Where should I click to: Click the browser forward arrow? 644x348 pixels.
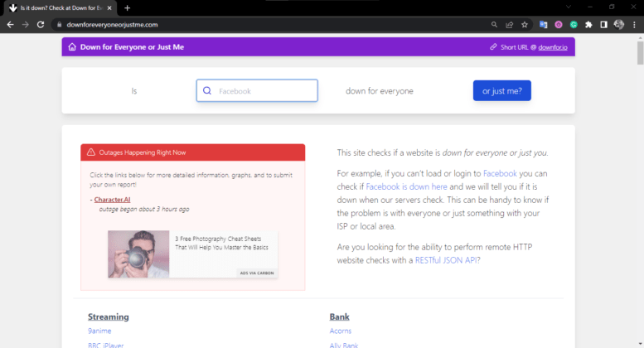(26, 25)
